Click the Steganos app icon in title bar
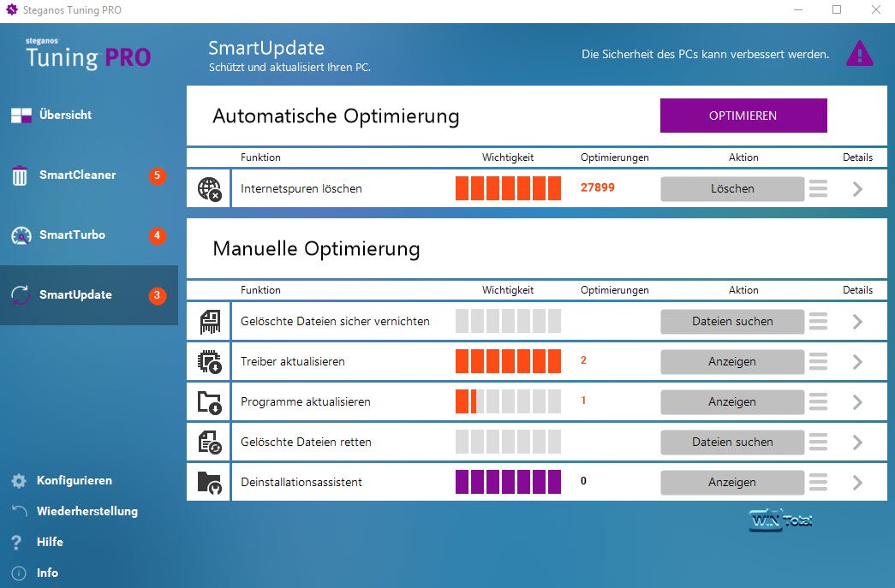Viewport: 895px width, 588px height. click(11, 9)
